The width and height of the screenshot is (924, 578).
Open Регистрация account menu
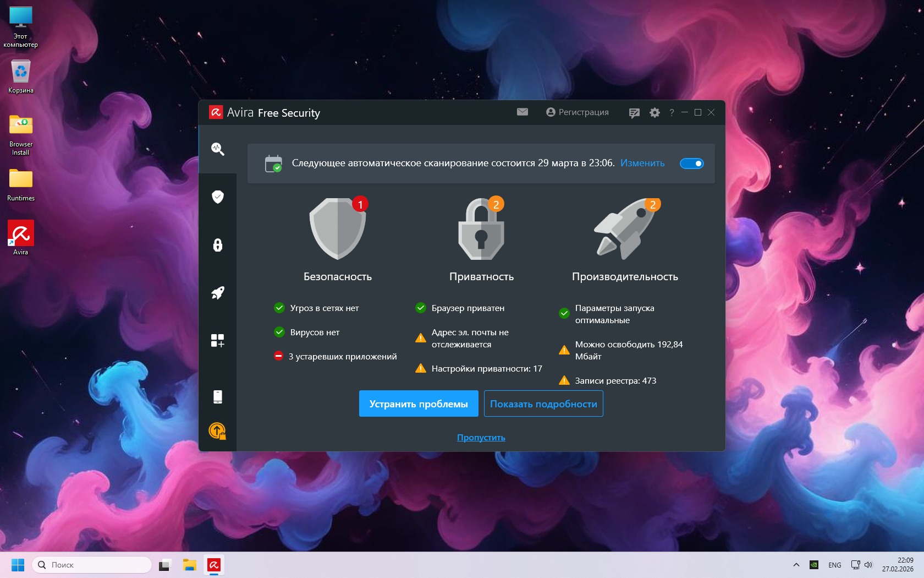click(577, 112)
